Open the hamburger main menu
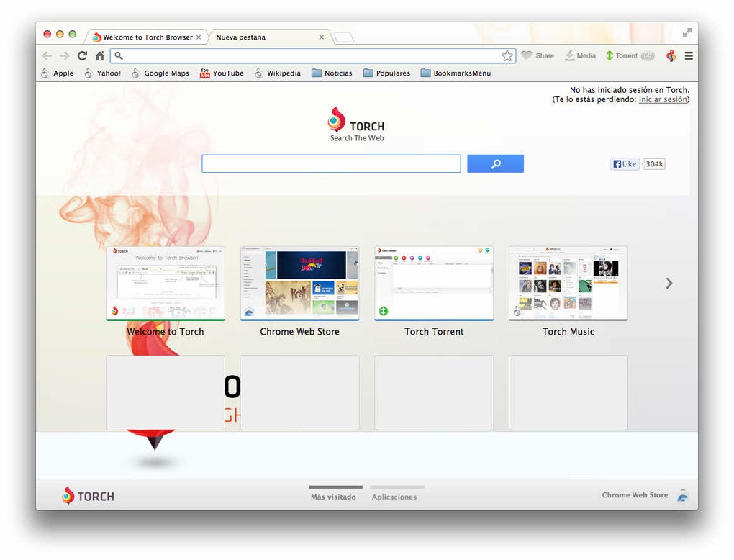Image resolution: width=734 pixels, height=560 pixels. (689, 55)
